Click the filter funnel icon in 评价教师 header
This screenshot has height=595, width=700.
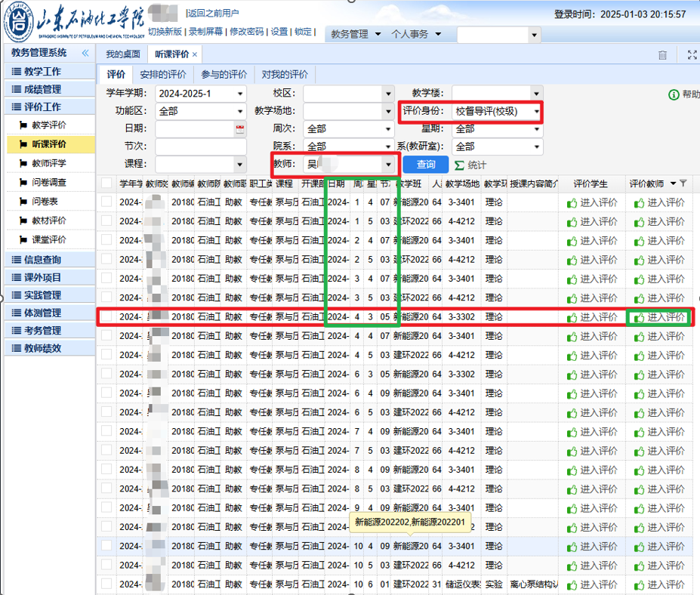(683, 183)
